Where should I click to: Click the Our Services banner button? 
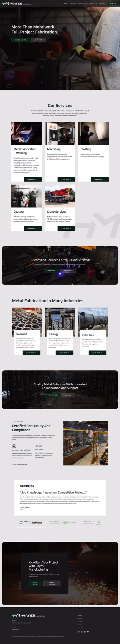68,271
